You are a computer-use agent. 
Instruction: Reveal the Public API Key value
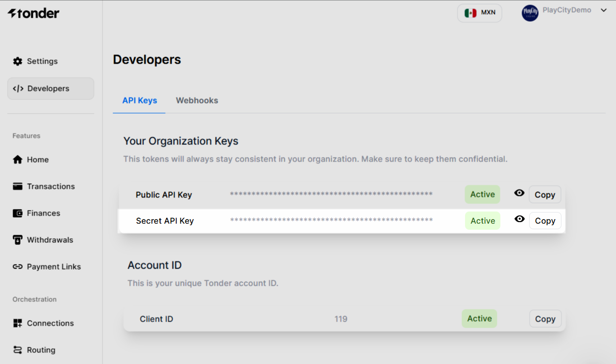(519, 193)
